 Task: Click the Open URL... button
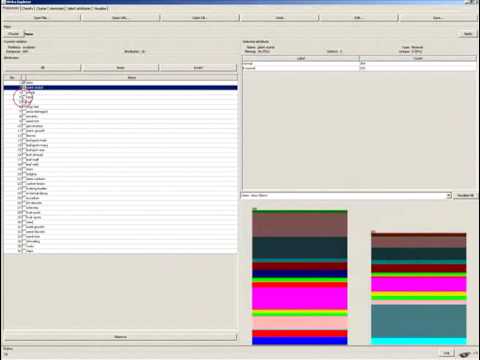[120, 18]
